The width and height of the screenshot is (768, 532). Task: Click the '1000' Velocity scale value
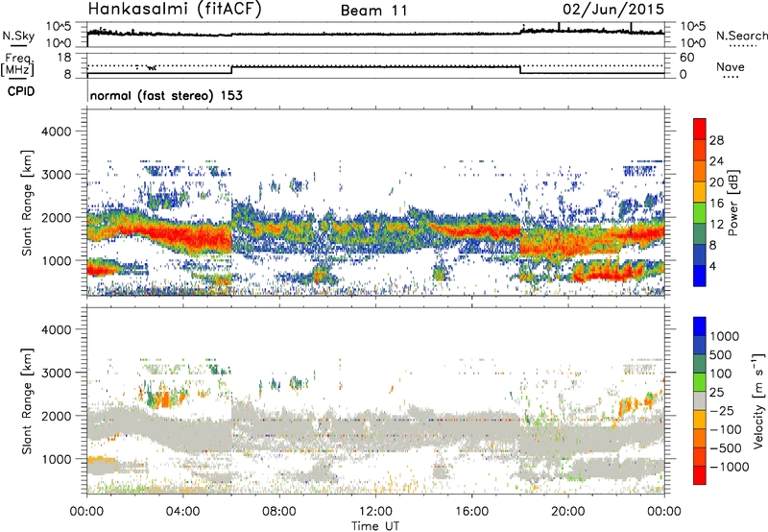click(725, 336)
